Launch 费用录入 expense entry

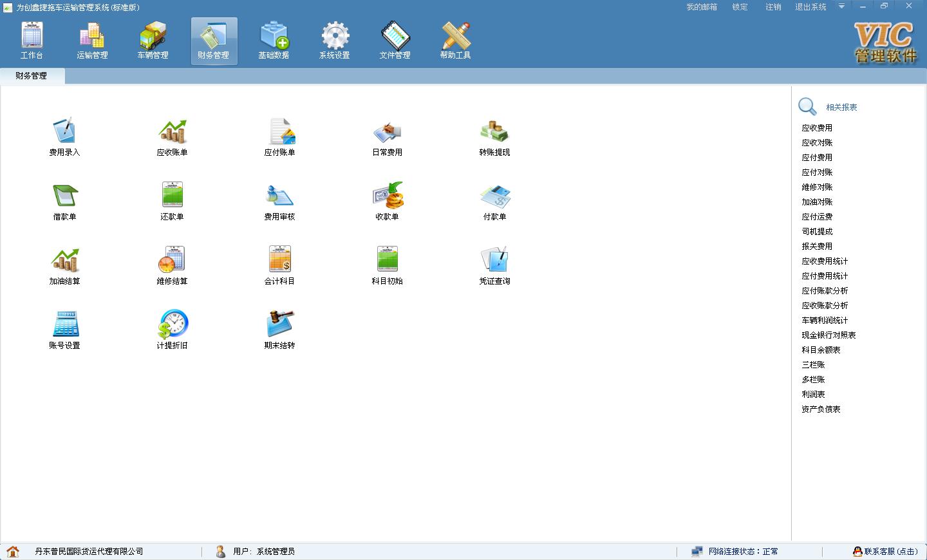point(64,137)
